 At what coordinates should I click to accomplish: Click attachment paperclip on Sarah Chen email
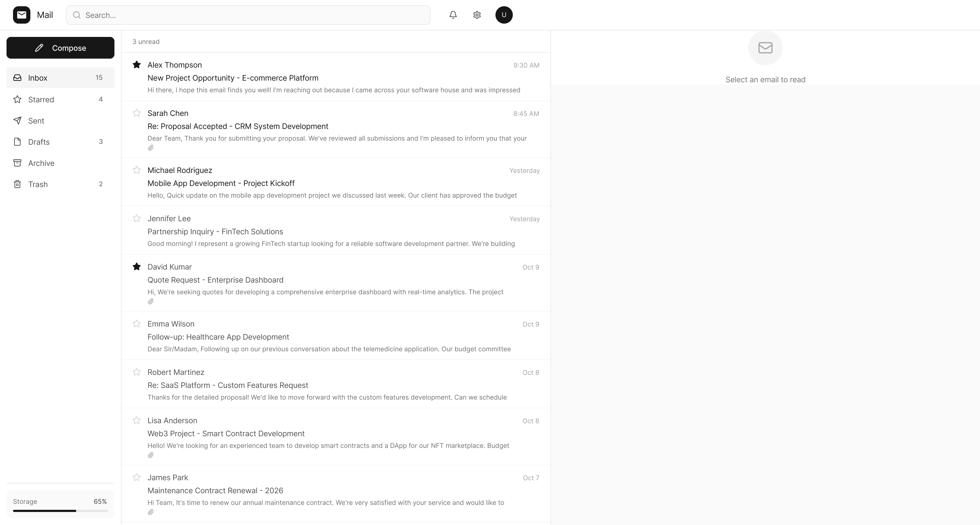click(151, 148)
